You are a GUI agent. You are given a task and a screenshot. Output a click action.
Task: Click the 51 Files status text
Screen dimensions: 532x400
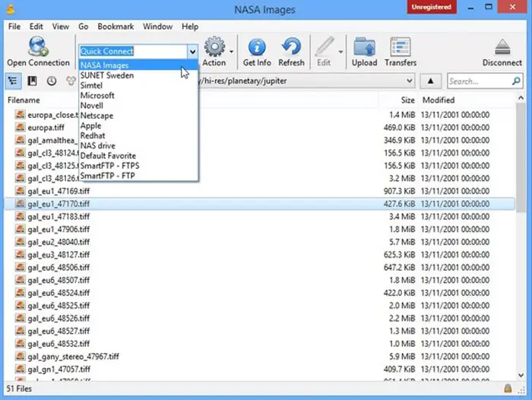click(19, 389)
